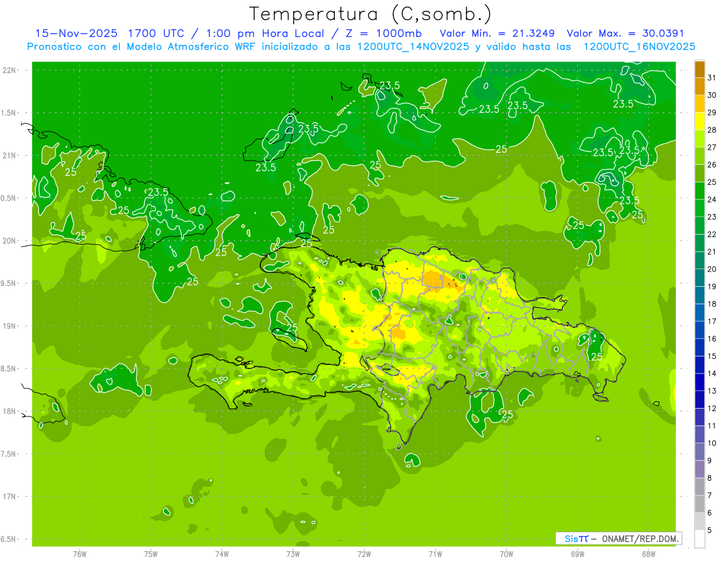Screen dimensions: 728x562
Task: Click the color scale label '28'
Action: [x=712, y=130]
